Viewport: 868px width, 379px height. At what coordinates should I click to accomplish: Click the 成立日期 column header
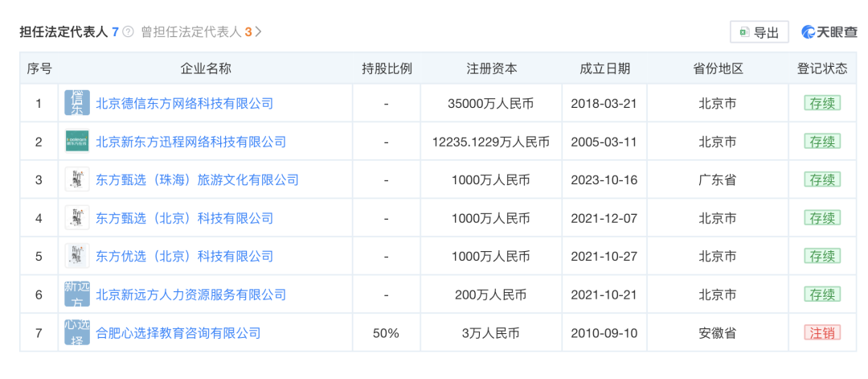tap(604, 68)
